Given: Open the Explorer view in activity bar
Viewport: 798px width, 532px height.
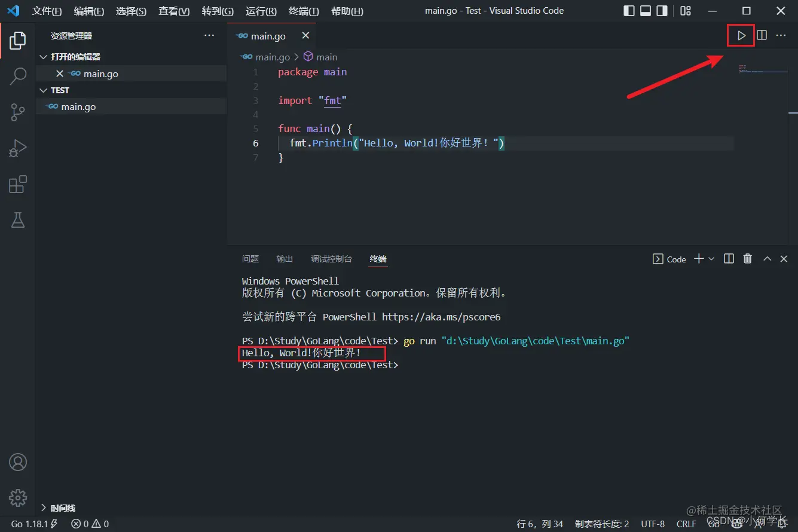Looking at the screenshot, I should coord(18,40).
